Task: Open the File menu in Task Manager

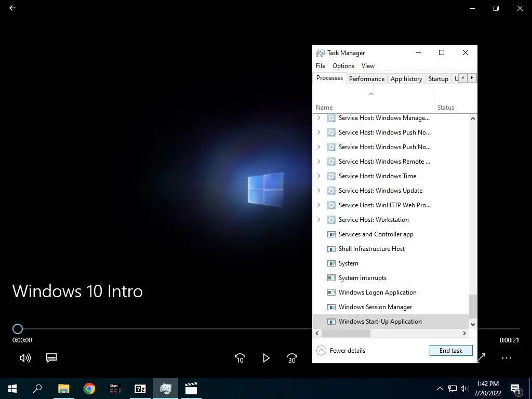Action: pos(320,66)
